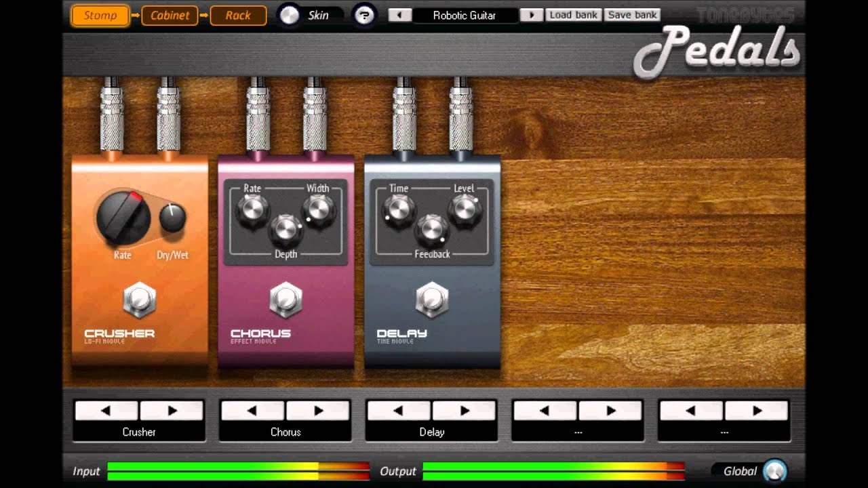
Task: Select next effect in the Crusher slot
Action: coord(172,410)
